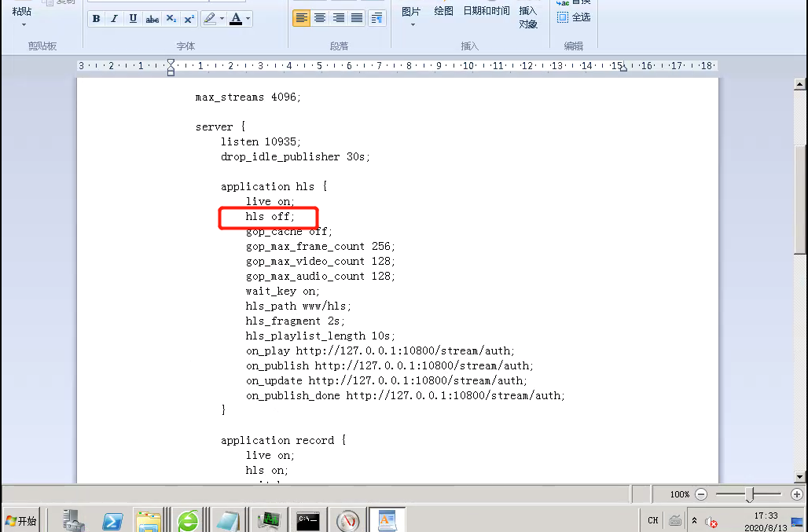Screen dimensions: 808x532
Task: Click the text highlight color pen
Action: (x=209, y=19)
